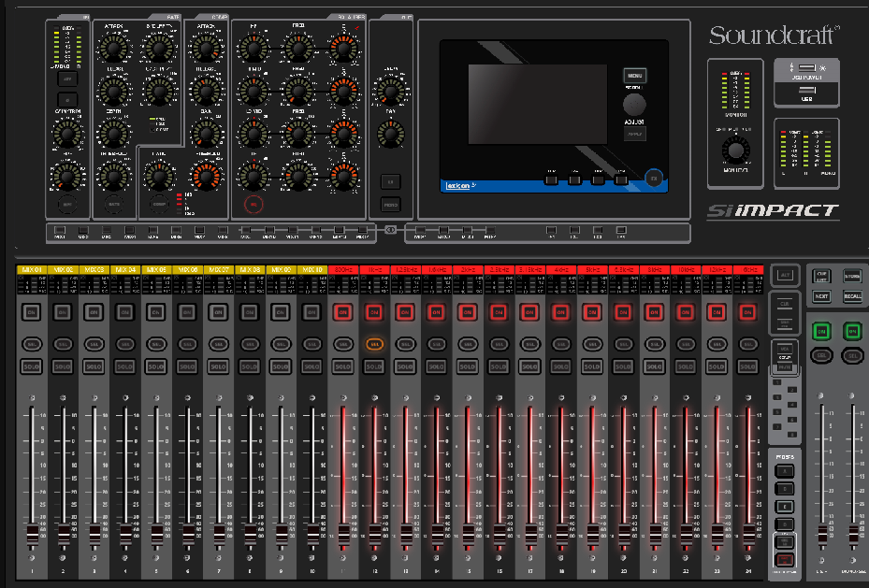The width and height of the screenshot is (869, 588).
Task: Click the 800Hz graphic EQ fader
Action: (x=343, y=536)
